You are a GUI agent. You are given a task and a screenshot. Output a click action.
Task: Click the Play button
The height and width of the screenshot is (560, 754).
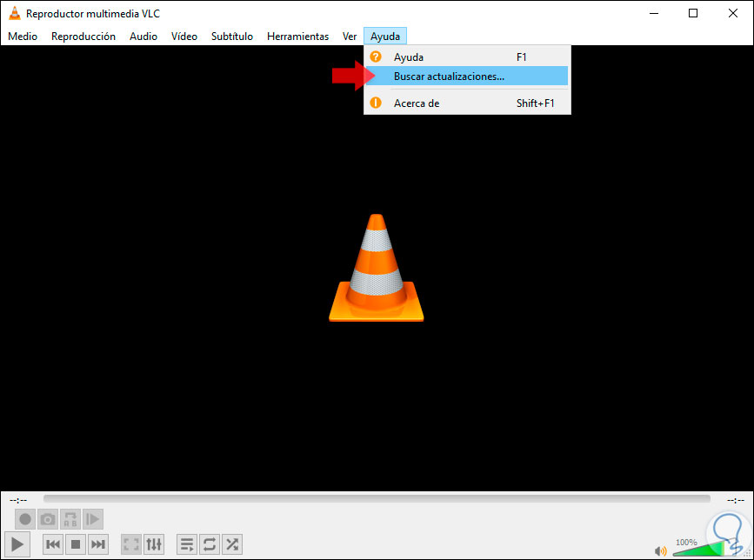[x=17, y=544]
